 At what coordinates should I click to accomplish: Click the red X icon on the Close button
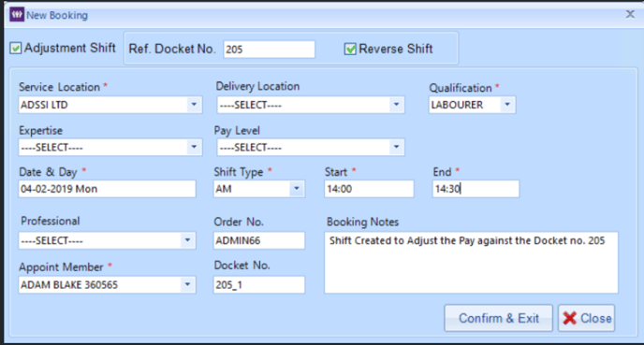[570, 318]
